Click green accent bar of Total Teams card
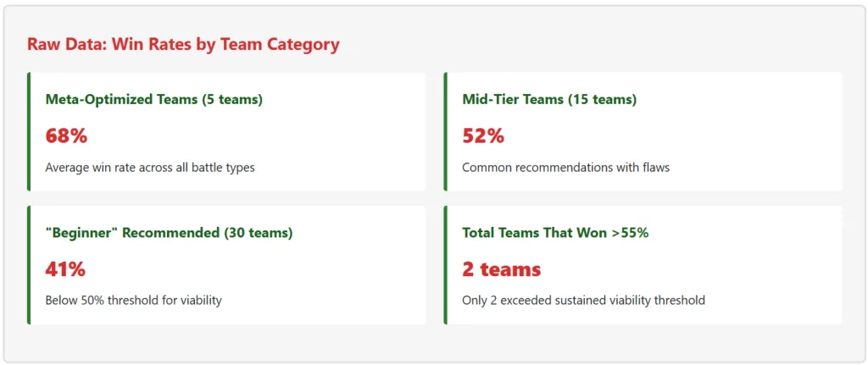The width and height of the screenshot is (868, 365). 446,265
